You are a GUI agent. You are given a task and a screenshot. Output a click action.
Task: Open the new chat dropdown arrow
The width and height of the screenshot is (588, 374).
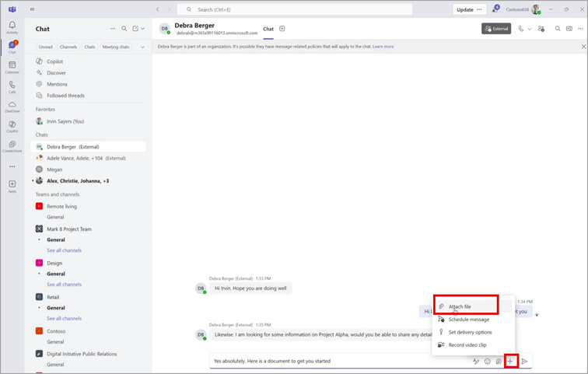tap(144, 29)
